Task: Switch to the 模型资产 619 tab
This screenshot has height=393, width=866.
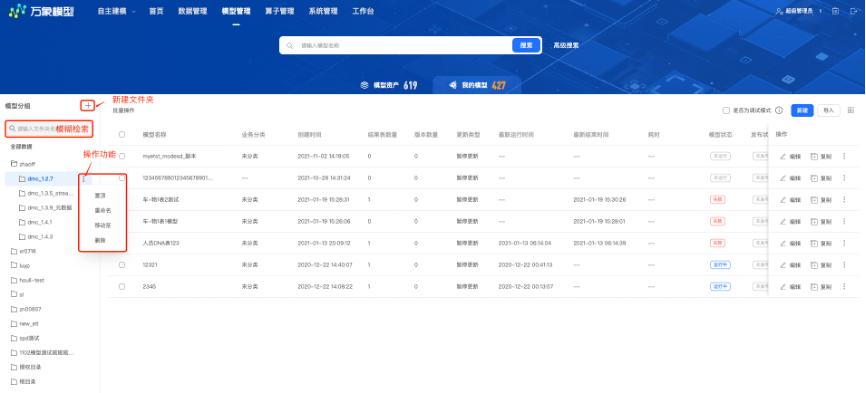Action: click(389, 85)
